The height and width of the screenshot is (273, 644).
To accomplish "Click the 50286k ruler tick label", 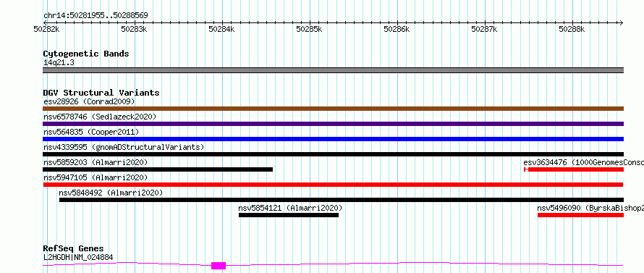I will (397, 29).
